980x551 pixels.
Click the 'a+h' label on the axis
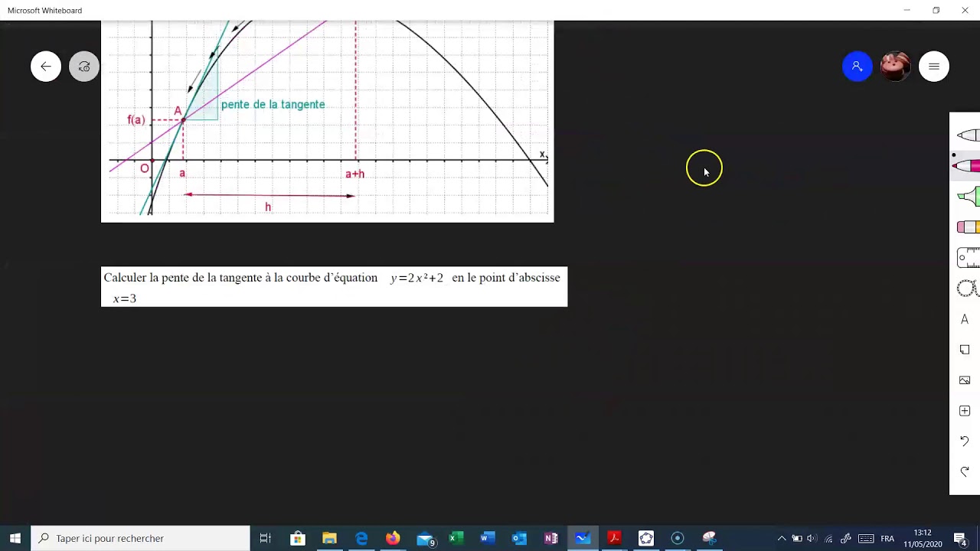pos(354,174)
